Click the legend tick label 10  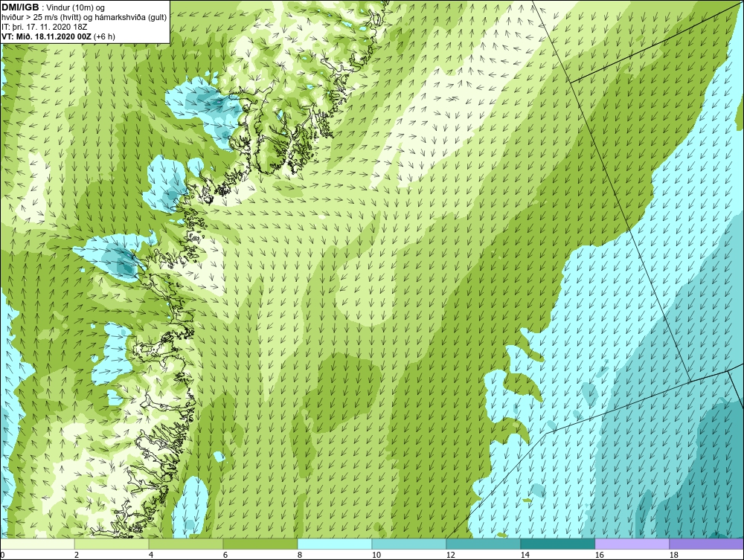coord(376,556)
